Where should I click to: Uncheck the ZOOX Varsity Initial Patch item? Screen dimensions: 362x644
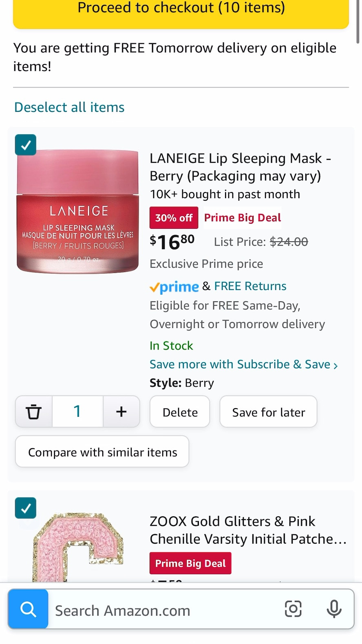pos(25,508)
